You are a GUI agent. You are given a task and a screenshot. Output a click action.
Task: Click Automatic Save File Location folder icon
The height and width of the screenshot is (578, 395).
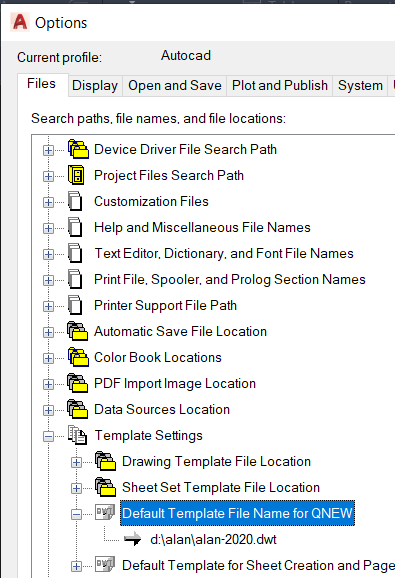point(77,331)
